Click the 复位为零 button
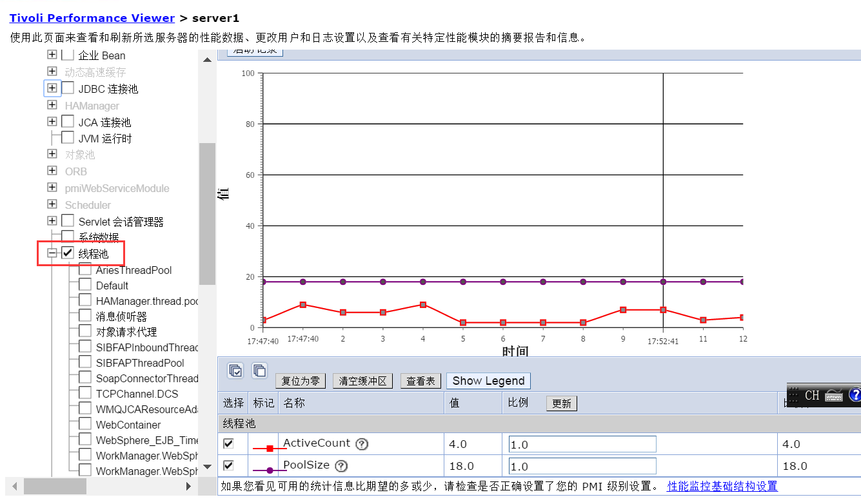The image size is (861, 504). point(301,381)
